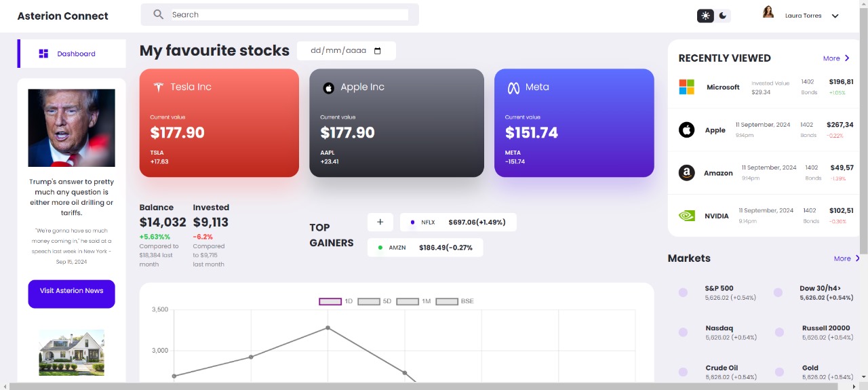Click the plus button beside Top Gainers
Viewport: 868px width, 390px height.
tap(380, 222)
